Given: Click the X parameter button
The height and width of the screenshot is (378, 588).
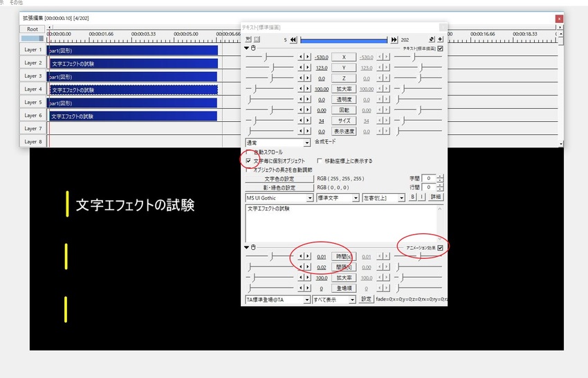Looking at the screenshot, I should (x=344, y=57).
